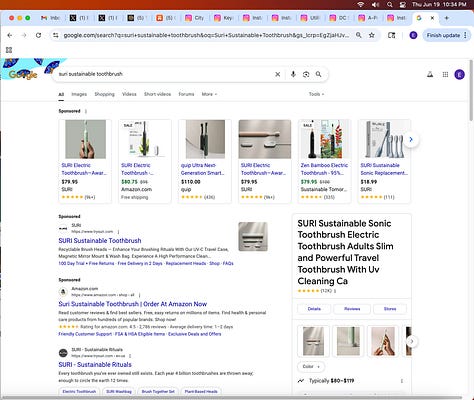The image size is (474, 400).
Task: Select the Forums search filter
Action: point(186,94)
